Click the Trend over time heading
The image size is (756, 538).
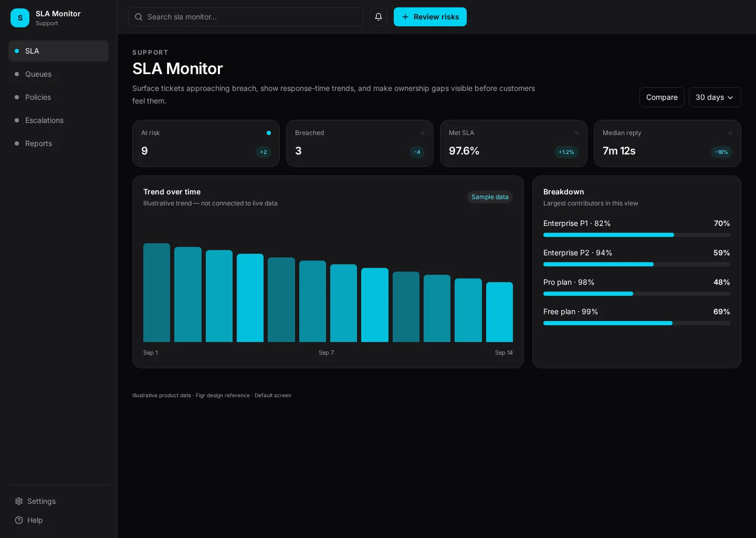click(x=172, y=192)
